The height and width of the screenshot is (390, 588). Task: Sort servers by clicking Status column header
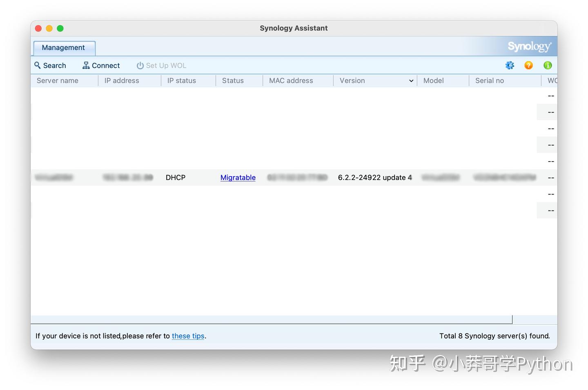[x=233, y=80]
